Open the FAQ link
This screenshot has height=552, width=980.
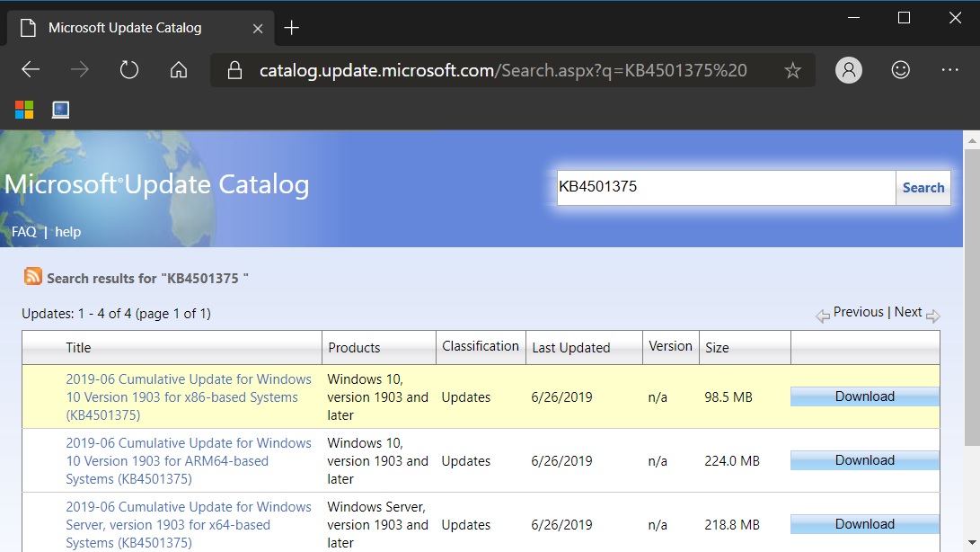[x=24, y=232]
